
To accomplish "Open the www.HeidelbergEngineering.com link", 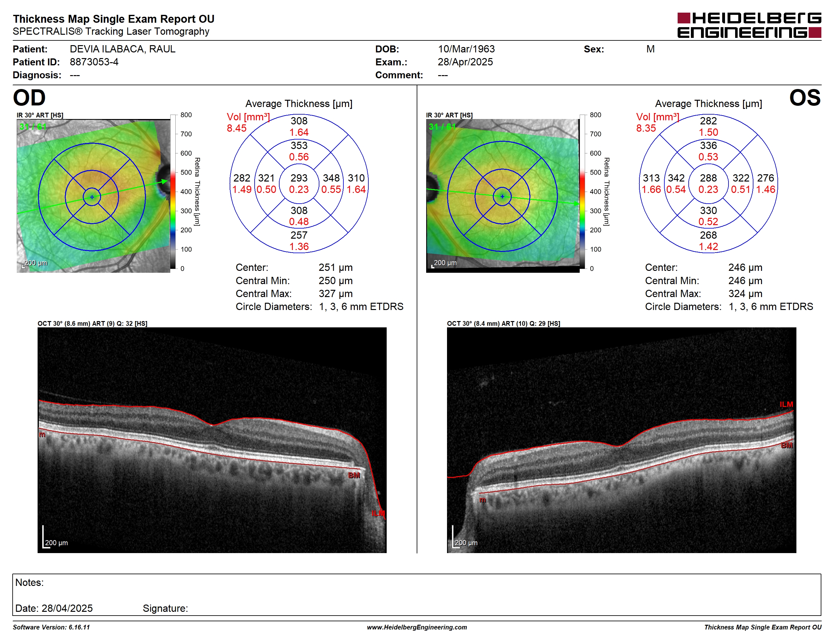I will (417, 627).
